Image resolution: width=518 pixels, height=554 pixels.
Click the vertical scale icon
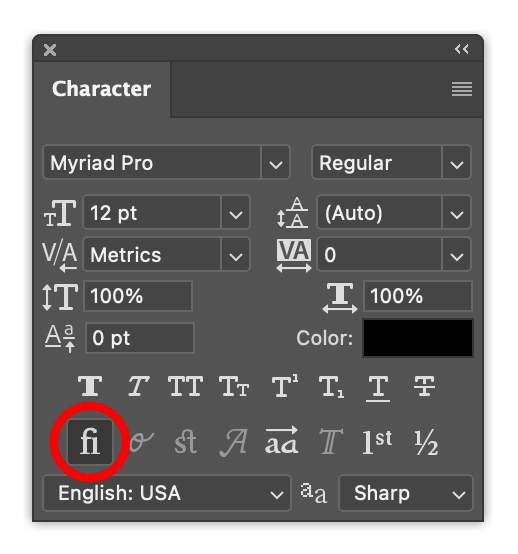click(x=60, y=297)
